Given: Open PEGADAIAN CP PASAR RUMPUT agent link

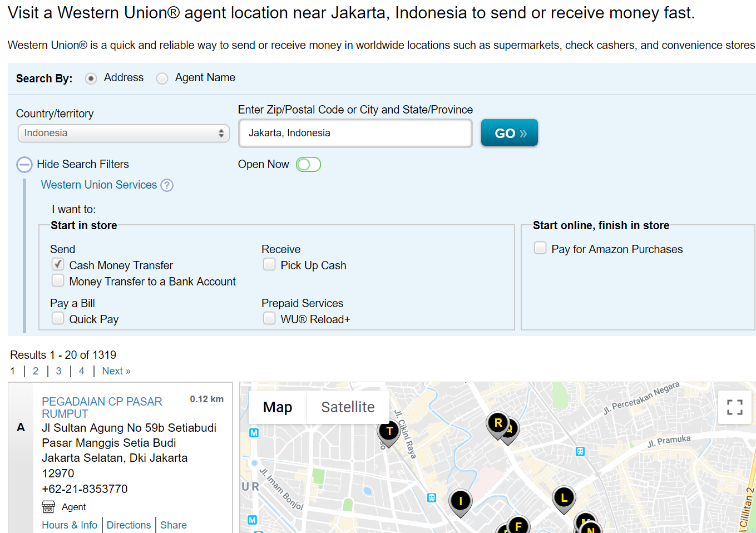Looking at the screenshot, I should [x=102, y=408].
